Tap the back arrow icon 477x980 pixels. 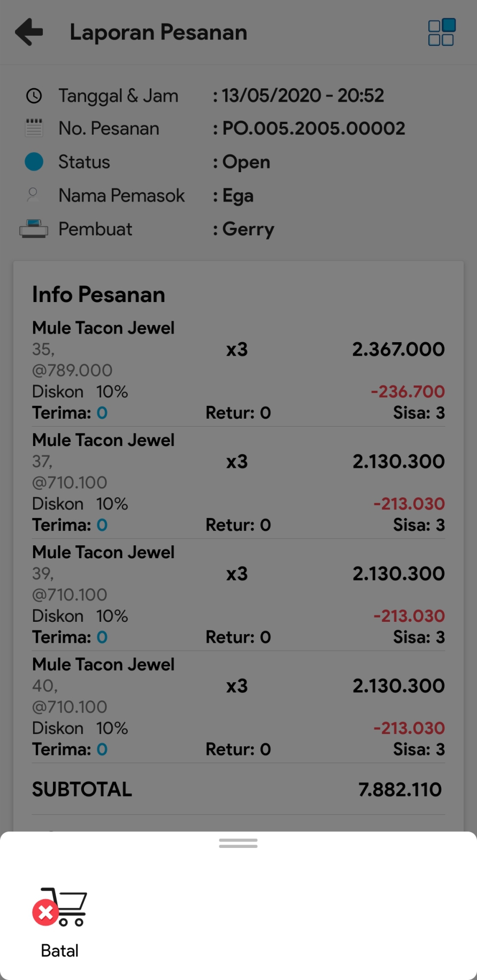pos(29,32)
